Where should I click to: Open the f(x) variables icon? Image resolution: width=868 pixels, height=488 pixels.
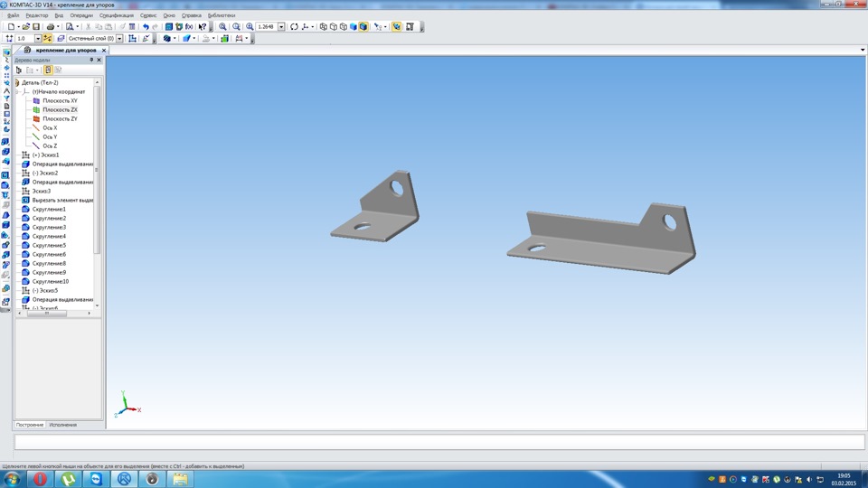pyautogui.click(x=189, y=26)
